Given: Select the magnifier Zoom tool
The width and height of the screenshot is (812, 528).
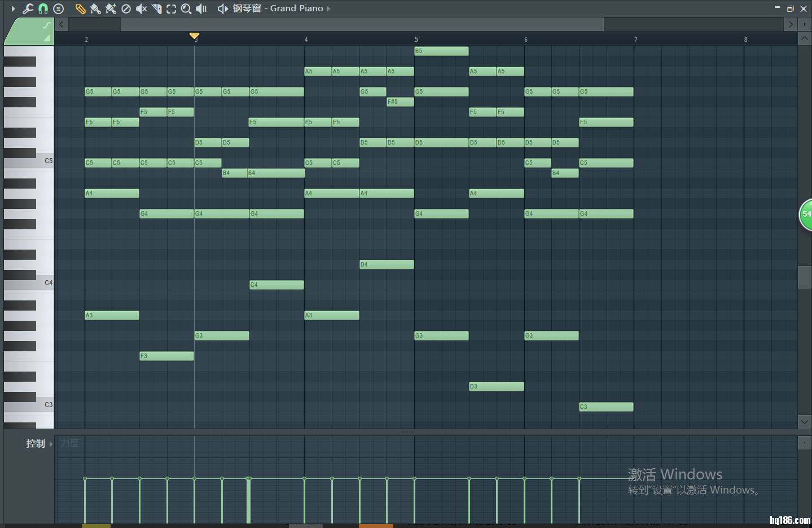Looking at the screenshot, I should pyautogui.click(x=186, y=8).
